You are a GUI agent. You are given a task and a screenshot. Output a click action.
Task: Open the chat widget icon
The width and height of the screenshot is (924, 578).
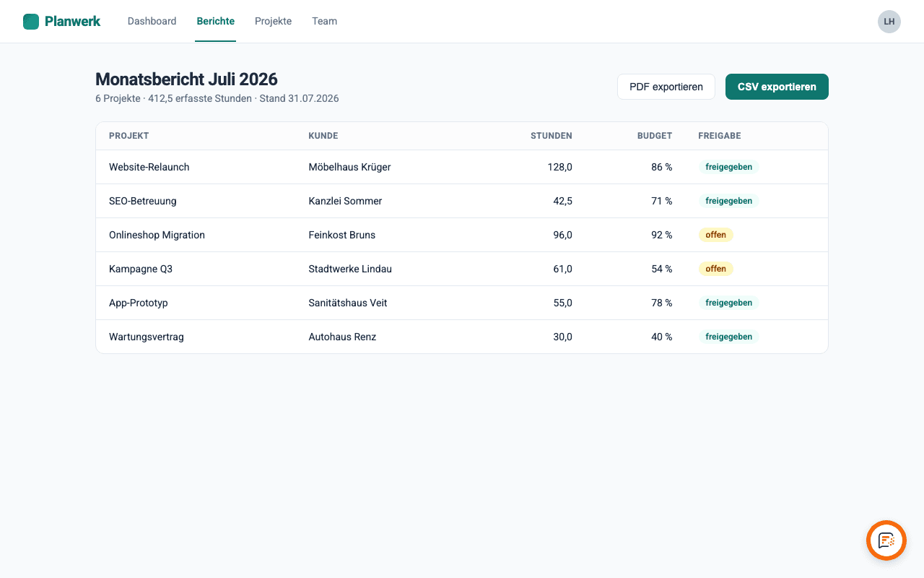click(x=886, y=540)
